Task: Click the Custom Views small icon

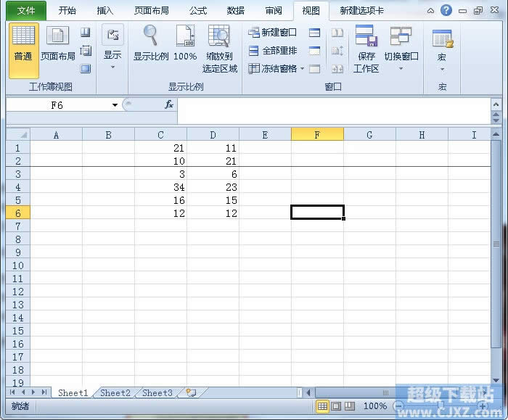Action: click(86, 51)
